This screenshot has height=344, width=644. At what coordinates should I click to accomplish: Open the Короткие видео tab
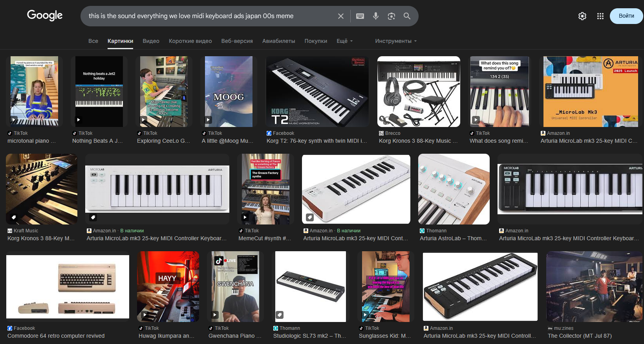pyautogui.click(x=190, y=41)
